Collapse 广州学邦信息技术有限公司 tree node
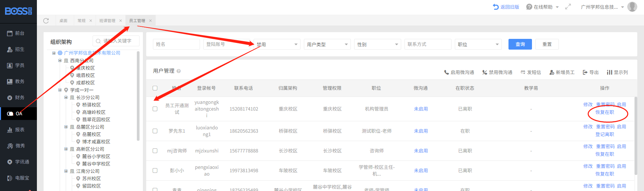Viewport: 644px width, 191px height. coord(54,53)
